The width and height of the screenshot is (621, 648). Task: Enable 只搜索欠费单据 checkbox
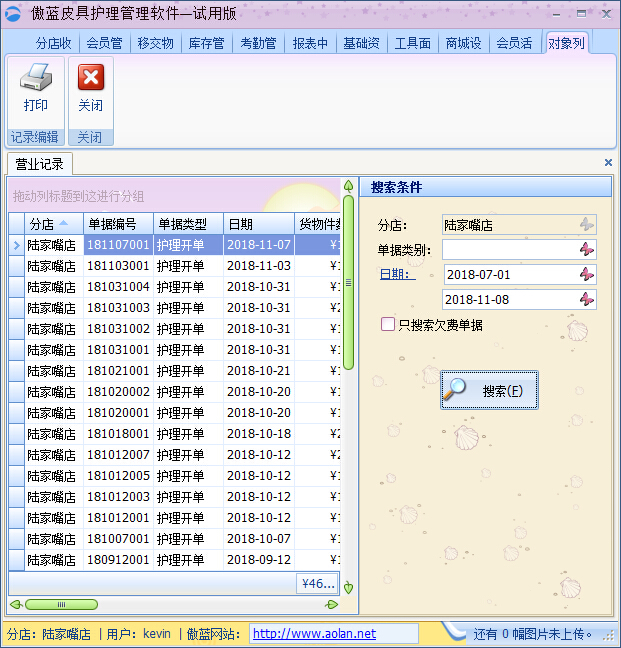tap(387, 324)
